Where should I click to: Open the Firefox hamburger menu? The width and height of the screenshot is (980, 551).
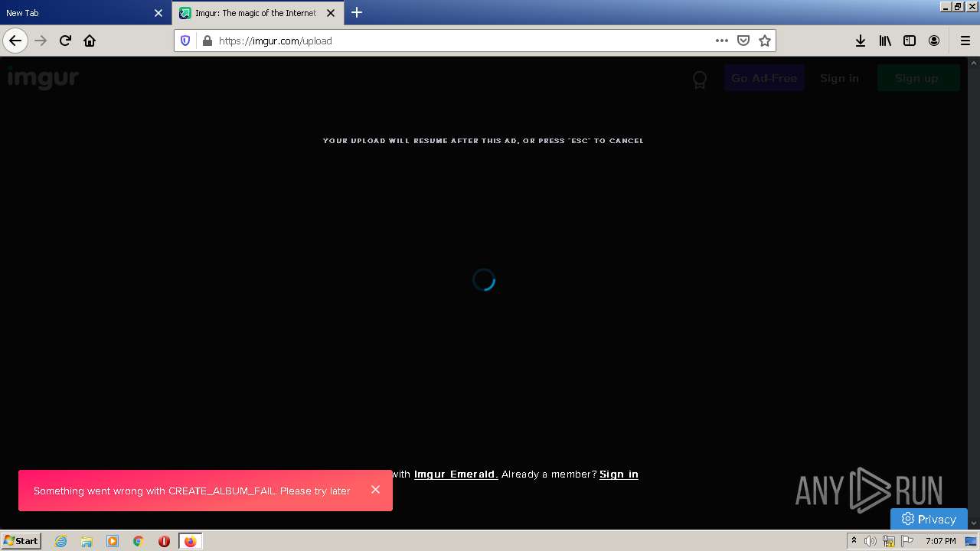[x=965, y=41]
